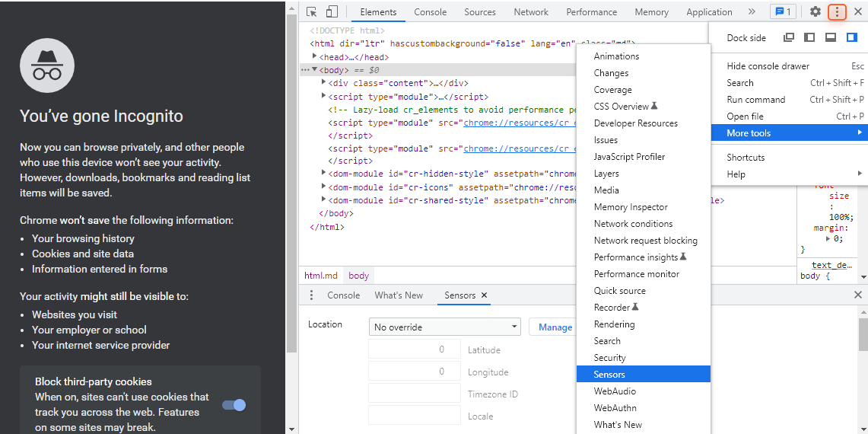Image resolution: width=868 pixels, height=434 pixels.
Task: Click the Timezone ID input field
Action: pyautogui.click(x=415, y=394)
